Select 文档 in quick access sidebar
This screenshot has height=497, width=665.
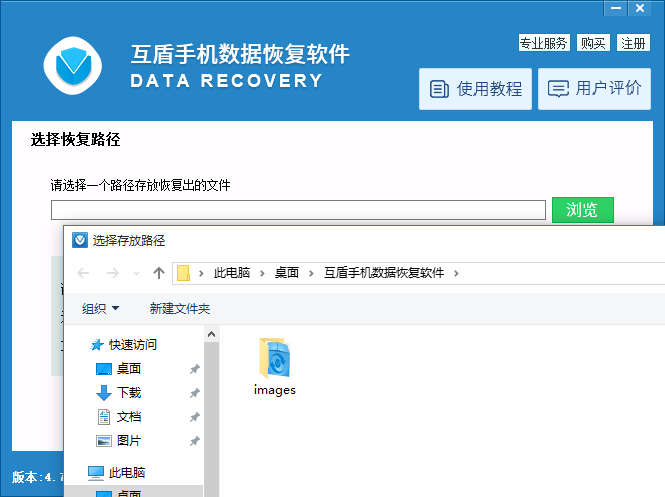[129, 417]
